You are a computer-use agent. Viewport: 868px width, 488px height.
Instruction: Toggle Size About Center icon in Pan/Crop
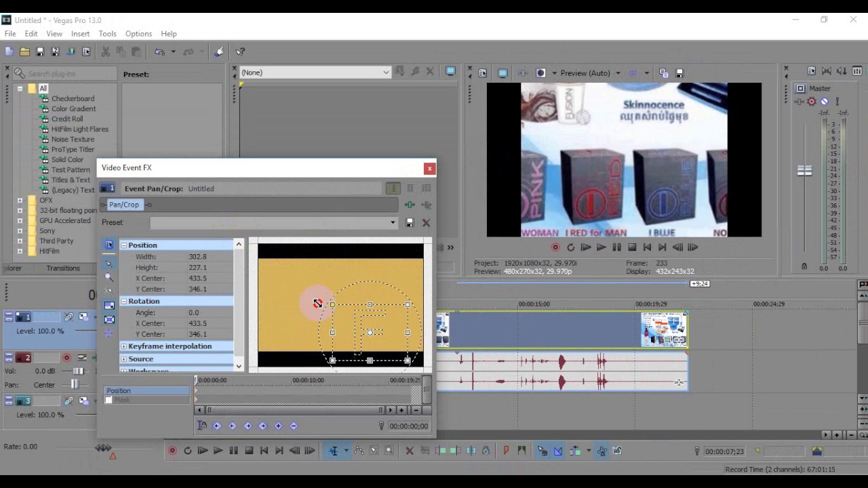click(109, 319)
